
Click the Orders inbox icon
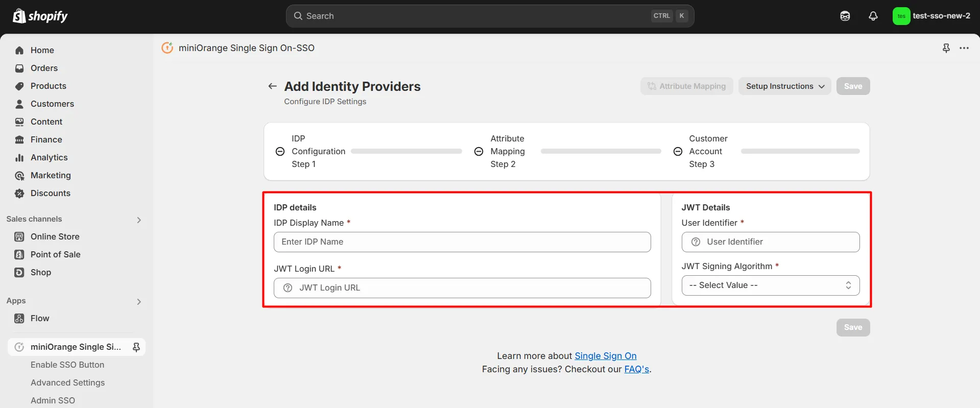tap(19, 68)
